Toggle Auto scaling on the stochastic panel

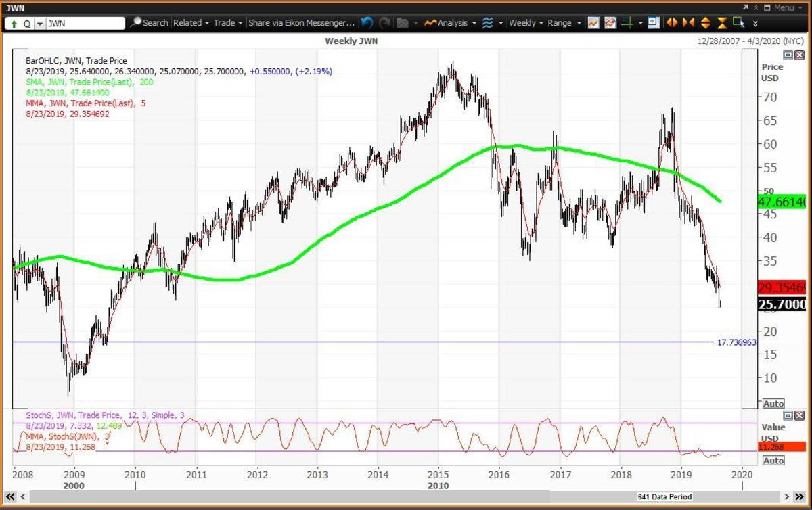click(x=773, y=461)
